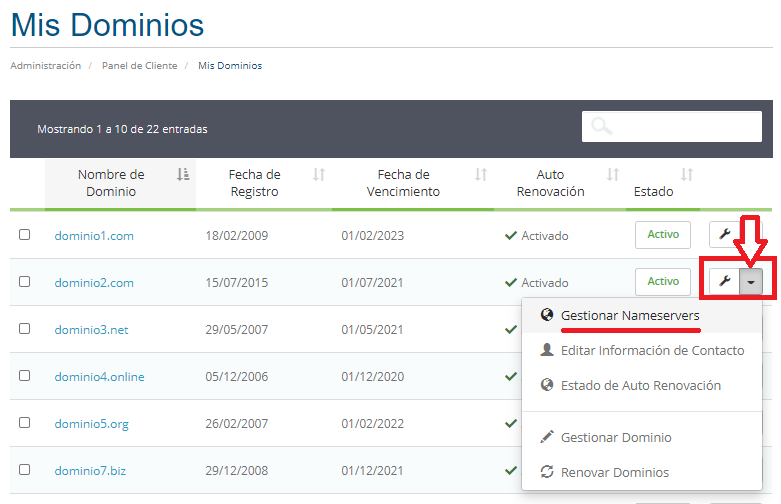Open dominio3.net domain link

(x=92, y=330)
